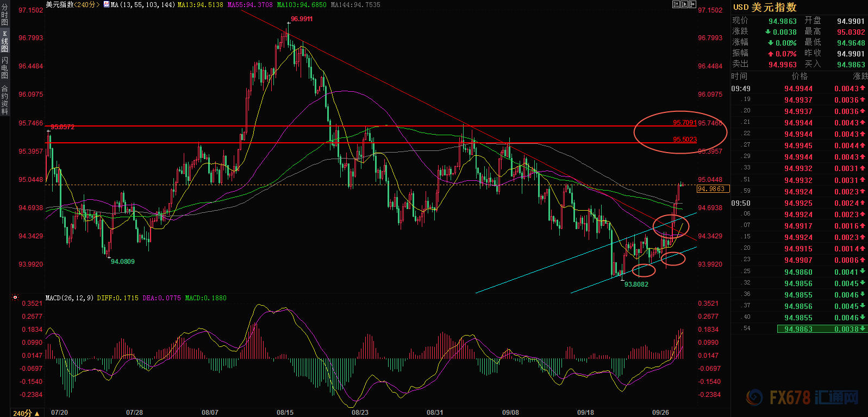The width and height of the screenshot is (868, 417).
Task: Click the red sun icon beside MACD
Action: point(15,298)
